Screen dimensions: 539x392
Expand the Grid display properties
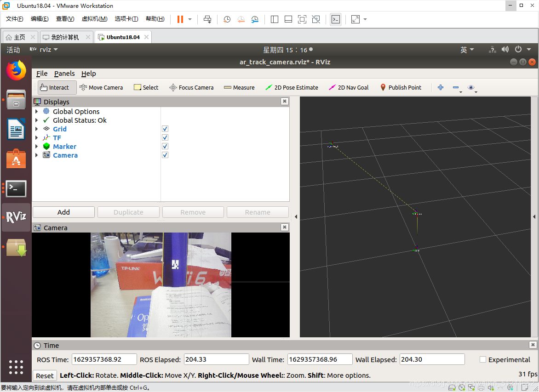[x=37, y=129]
